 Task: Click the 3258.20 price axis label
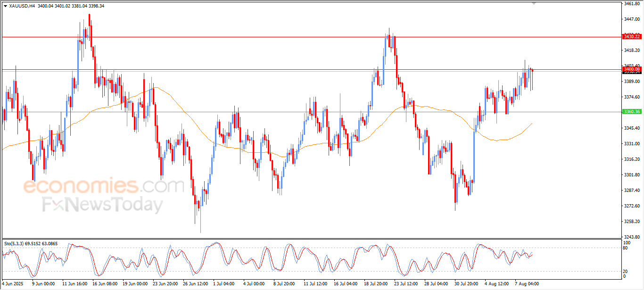[x=631, y=222]
